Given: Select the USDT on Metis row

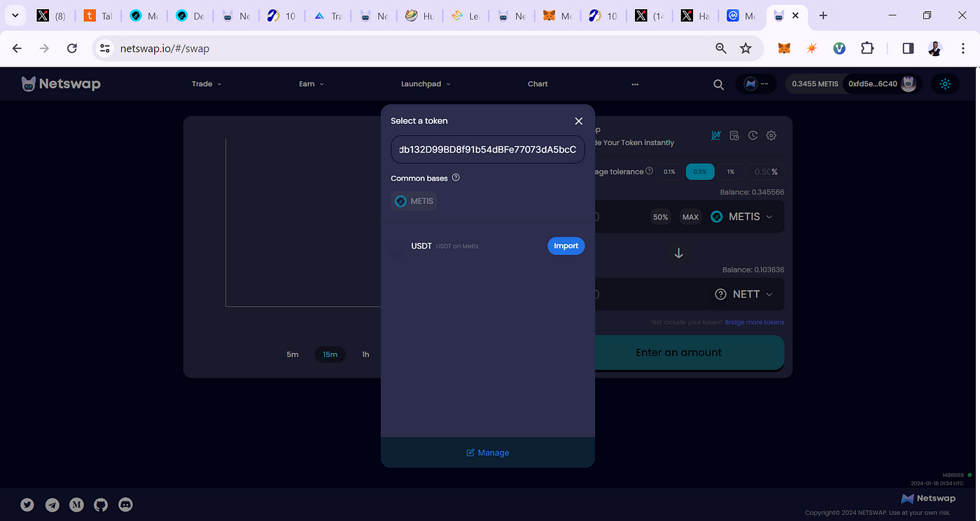Looking at the screenshot, I should pyautogui.click(x=488, y=246).
